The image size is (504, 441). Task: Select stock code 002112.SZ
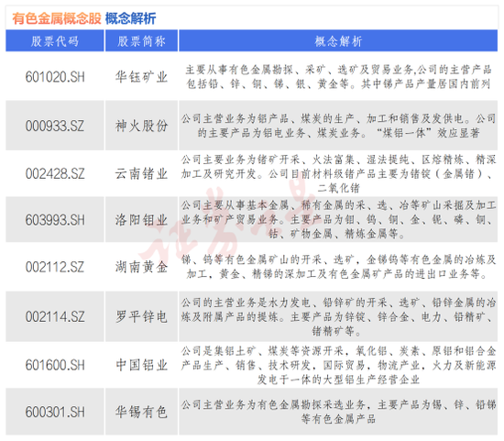pyautogui.click(x=55, y=267)
